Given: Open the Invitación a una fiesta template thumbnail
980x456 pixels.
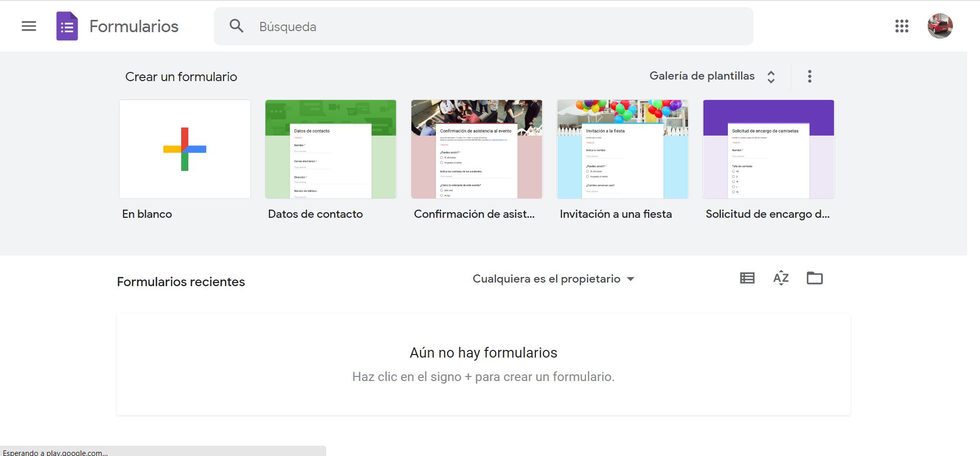Looking at the screenshot, I should 623,149.
